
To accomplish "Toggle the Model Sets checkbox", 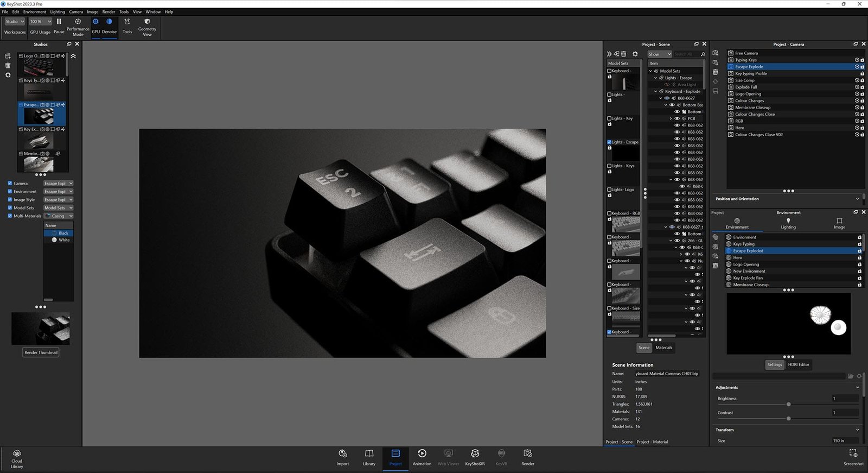I will pyautogui.click(x=10, y=207).
